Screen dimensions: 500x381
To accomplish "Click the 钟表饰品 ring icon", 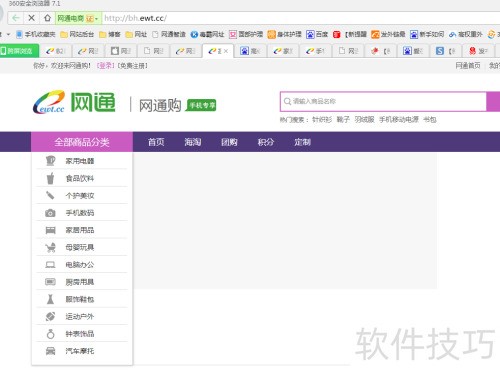I will (50, 333).
